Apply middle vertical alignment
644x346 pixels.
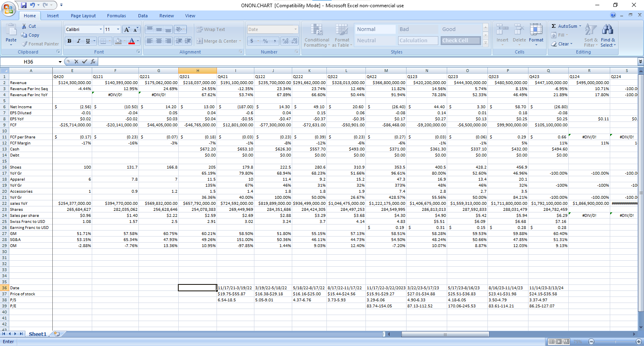(159, 29)
